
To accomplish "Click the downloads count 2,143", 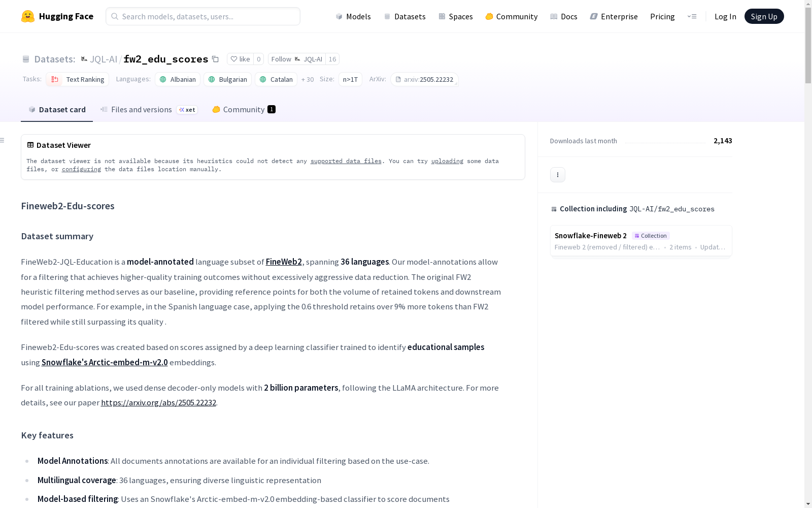I will click(723, 141).
